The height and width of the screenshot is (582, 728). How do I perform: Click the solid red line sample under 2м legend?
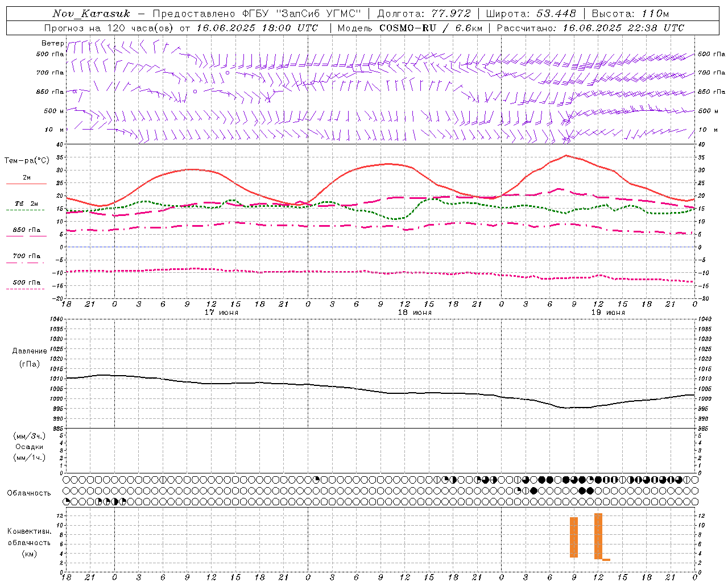point(26,184)
